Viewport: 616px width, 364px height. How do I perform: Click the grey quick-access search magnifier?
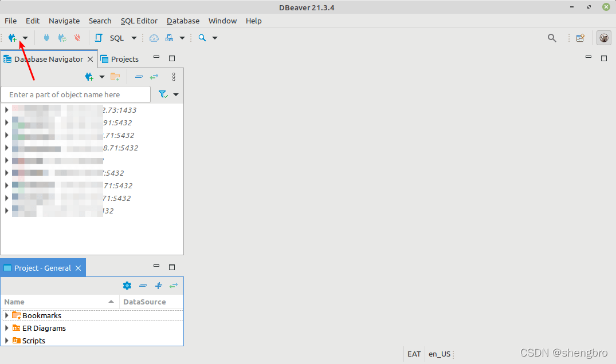pyautogui.click(x=552, y=38)
